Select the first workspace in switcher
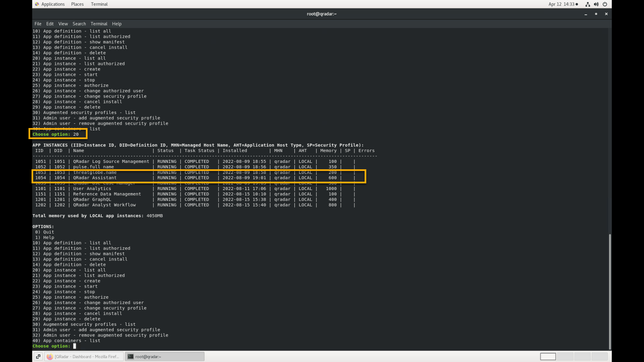Image resolution: width=644 pixels, height=362 pixels. (548, 357)
